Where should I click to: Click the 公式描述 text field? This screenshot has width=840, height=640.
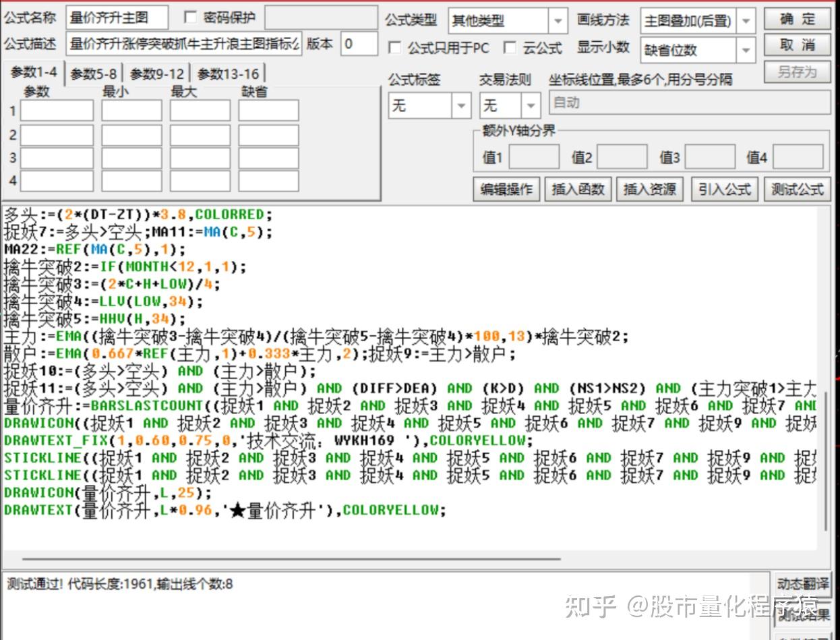tap(184, 44)
